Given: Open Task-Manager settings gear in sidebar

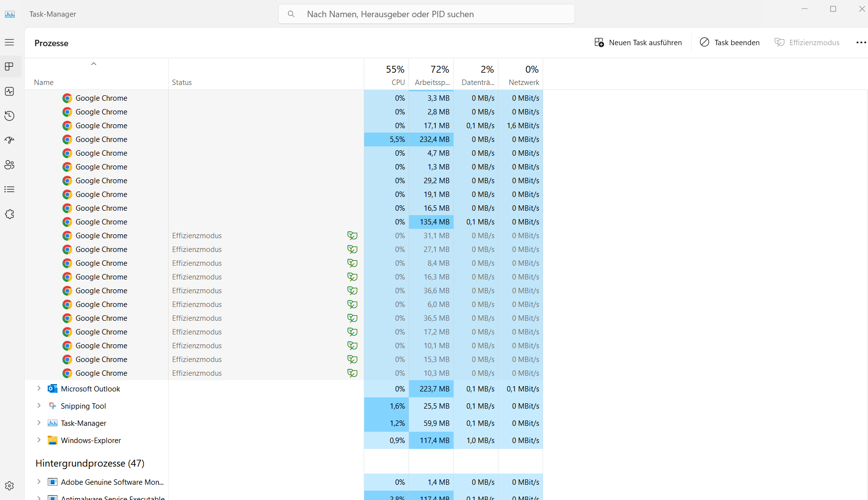Looking at the screenshot, I should [x=9, y=486].
